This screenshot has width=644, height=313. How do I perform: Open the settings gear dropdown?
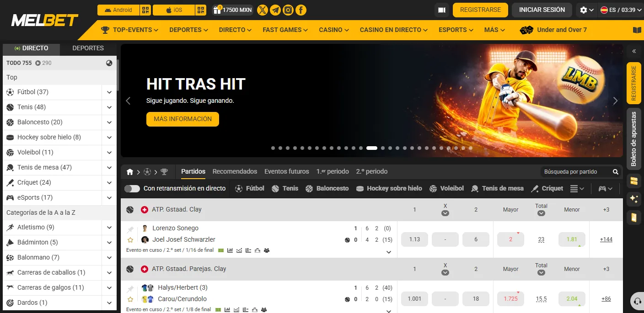(586, 10)
